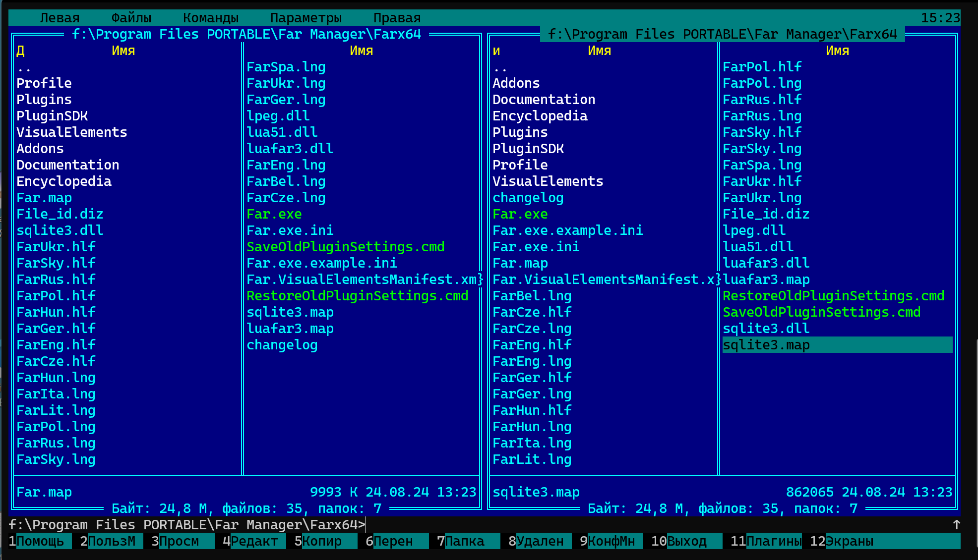Select Far.exe in right panel
Screen dimensions: 978x560
tap(520, 214)
